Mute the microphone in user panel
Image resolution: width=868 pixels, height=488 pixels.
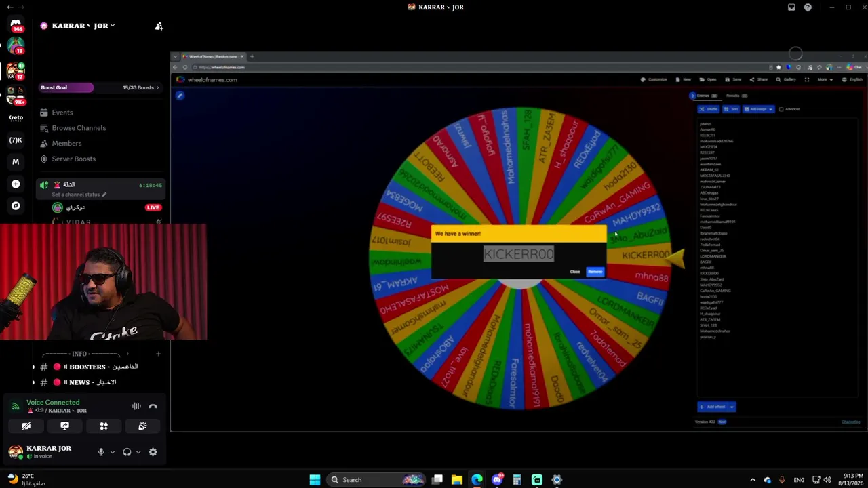(x=101, y=452)
